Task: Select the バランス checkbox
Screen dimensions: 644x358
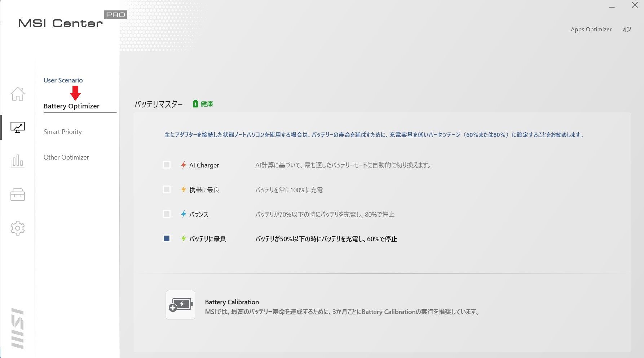Action: pos(167,214)
